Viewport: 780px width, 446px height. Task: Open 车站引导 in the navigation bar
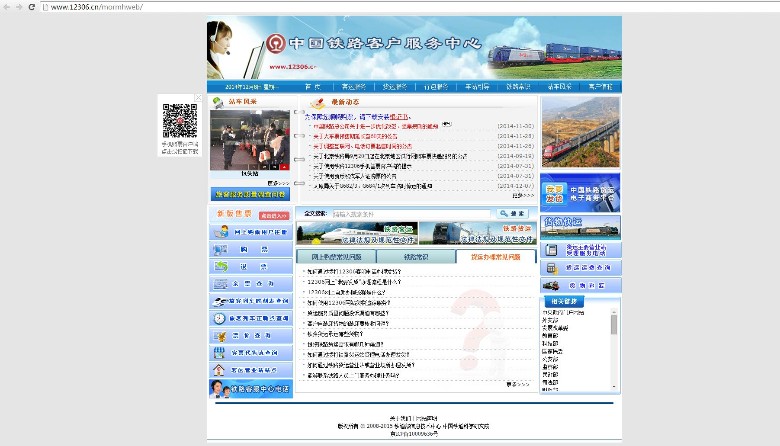[477, 87]
